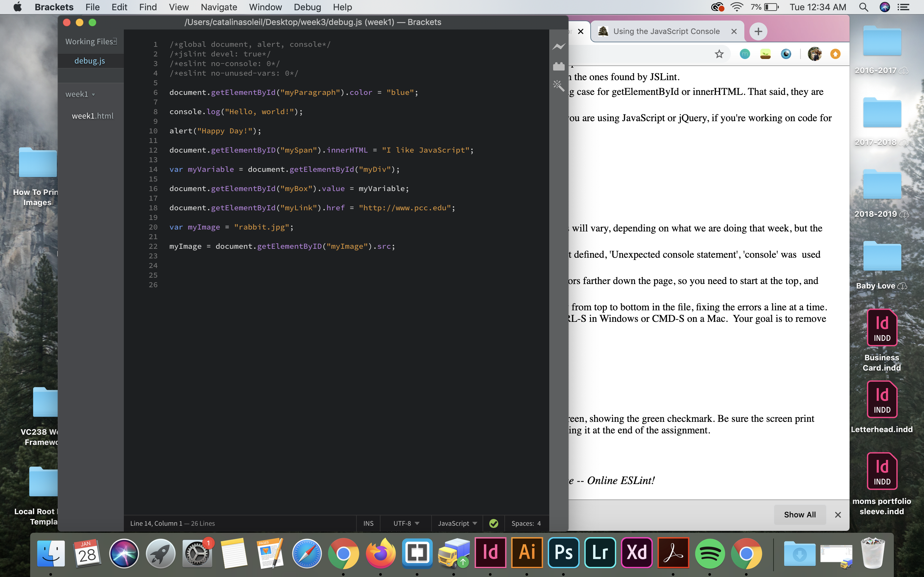Open the Brackets app in the Dock

(417, 553)
